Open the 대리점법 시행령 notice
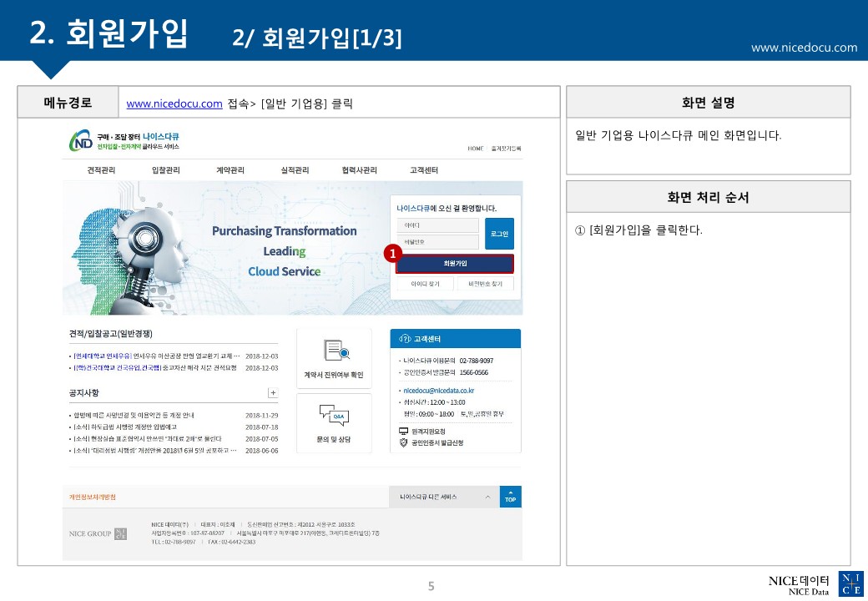This screenshot has width=868, height=601. pyautogui.click(x=157, y=451)
